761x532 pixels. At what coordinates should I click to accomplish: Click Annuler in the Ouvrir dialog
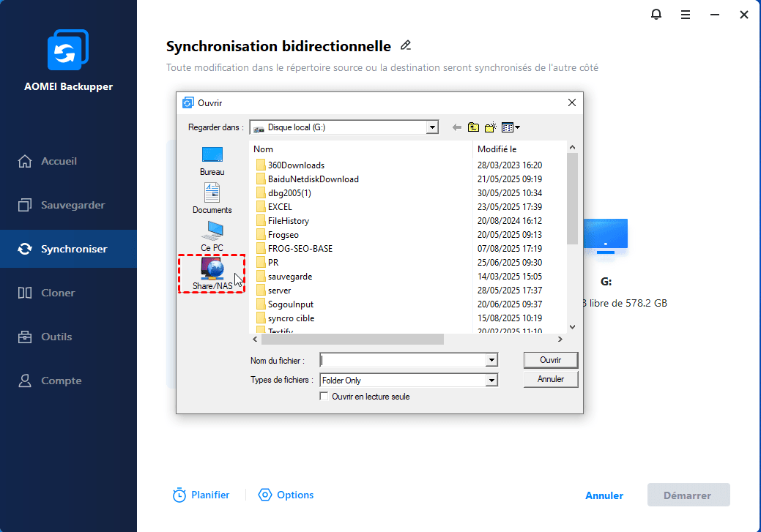click(551, 379)
